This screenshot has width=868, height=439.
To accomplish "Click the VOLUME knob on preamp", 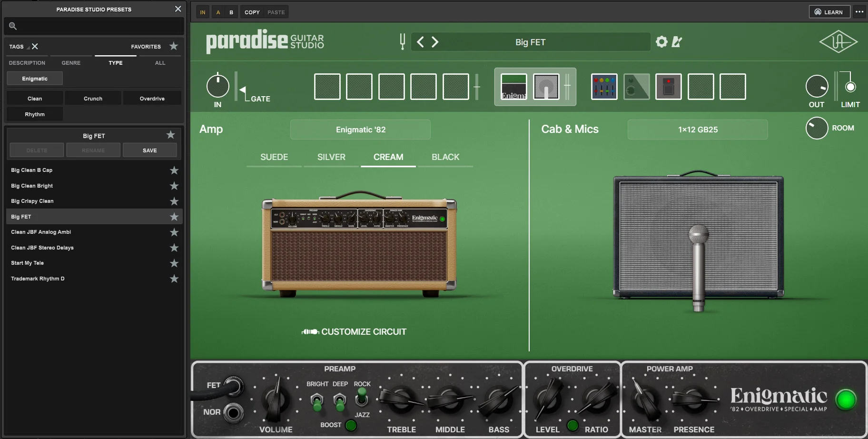I will pyautogui.click(x=276, y=400).
